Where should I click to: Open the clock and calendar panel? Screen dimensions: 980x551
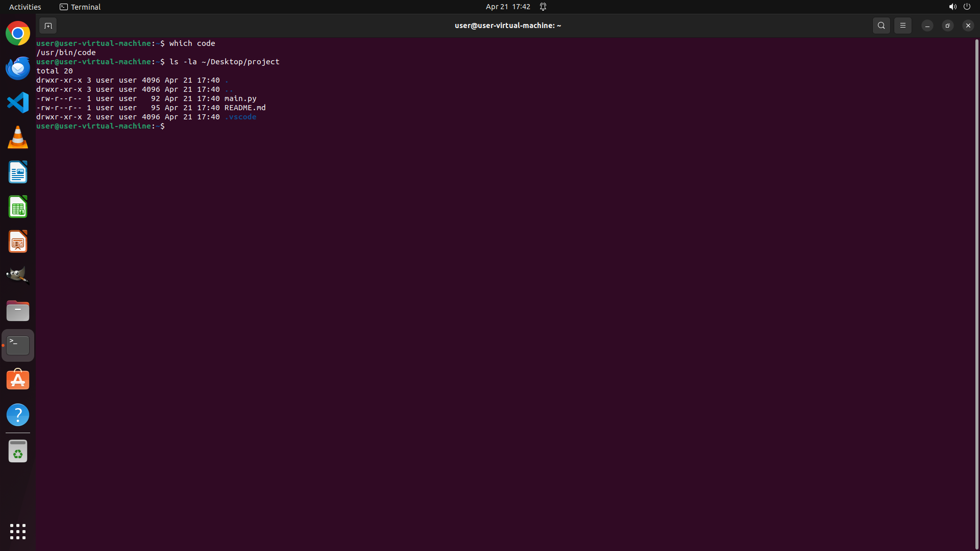coord(507,7)
